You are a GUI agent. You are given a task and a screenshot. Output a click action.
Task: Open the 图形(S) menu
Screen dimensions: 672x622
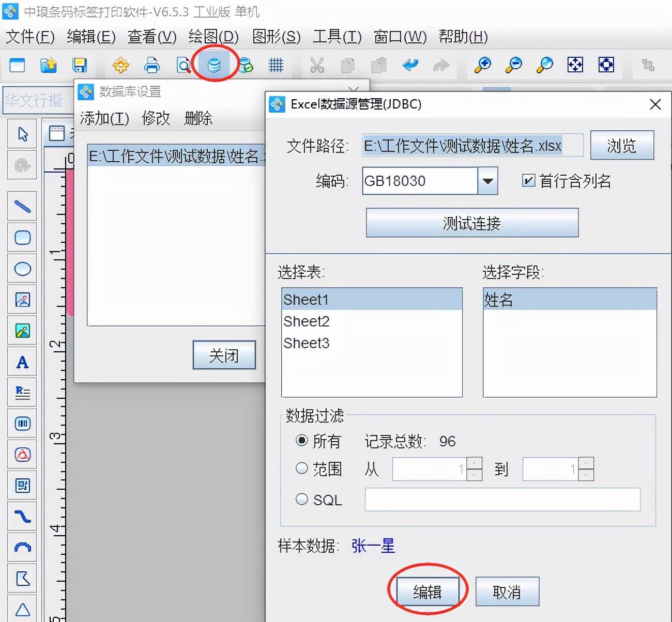276,37
